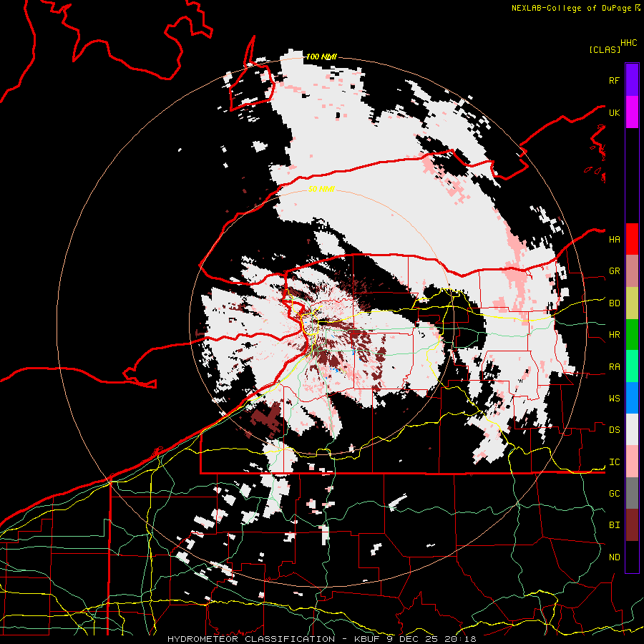Click the BI legend label
Screen dimensions: 644x644
(614, 525)
